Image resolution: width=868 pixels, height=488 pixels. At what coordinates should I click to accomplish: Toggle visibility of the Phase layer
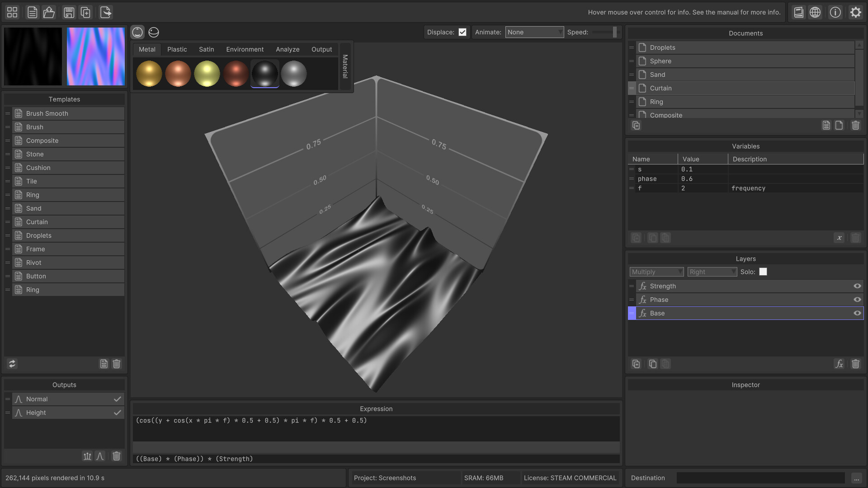(x=857, y=299)
